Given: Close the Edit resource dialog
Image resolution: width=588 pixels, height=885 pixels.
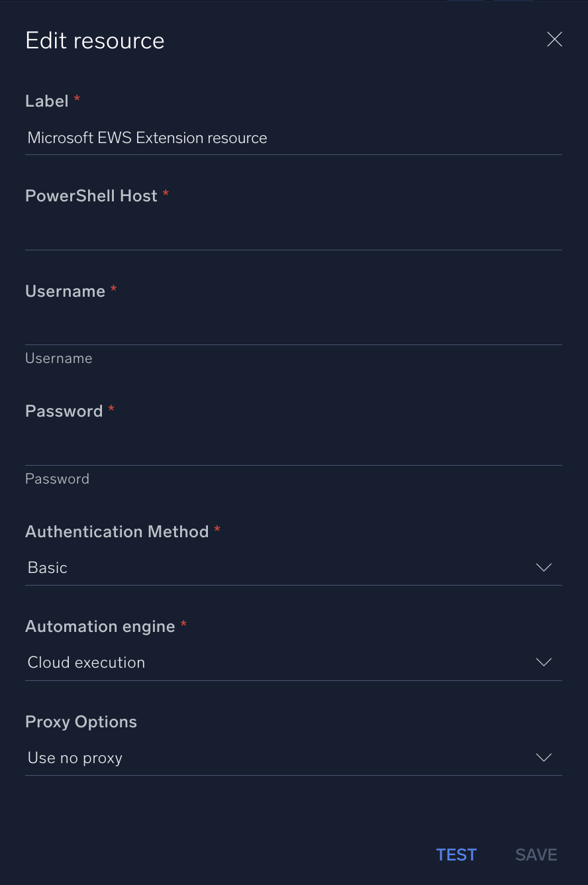Looking at the screenshot, I should 554,39.
